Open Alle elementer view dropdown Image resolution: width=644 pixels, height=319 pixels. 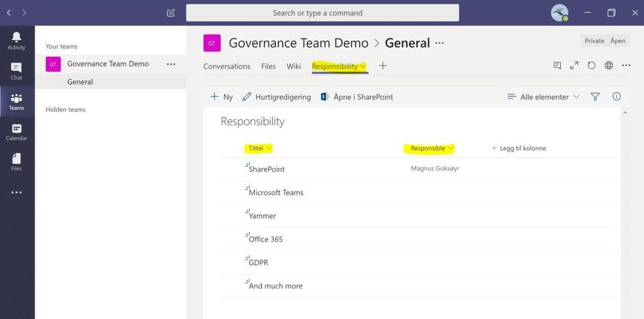pos(543,97)
